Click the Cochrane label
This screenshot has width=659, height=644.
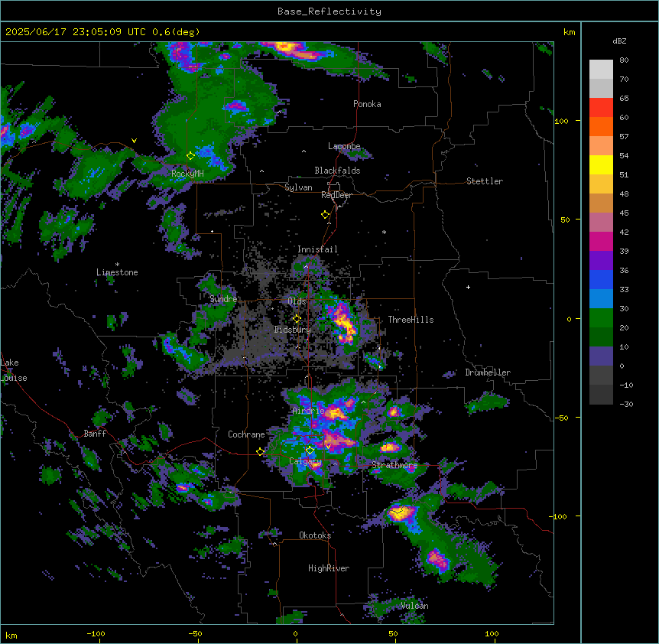point(246,434)
